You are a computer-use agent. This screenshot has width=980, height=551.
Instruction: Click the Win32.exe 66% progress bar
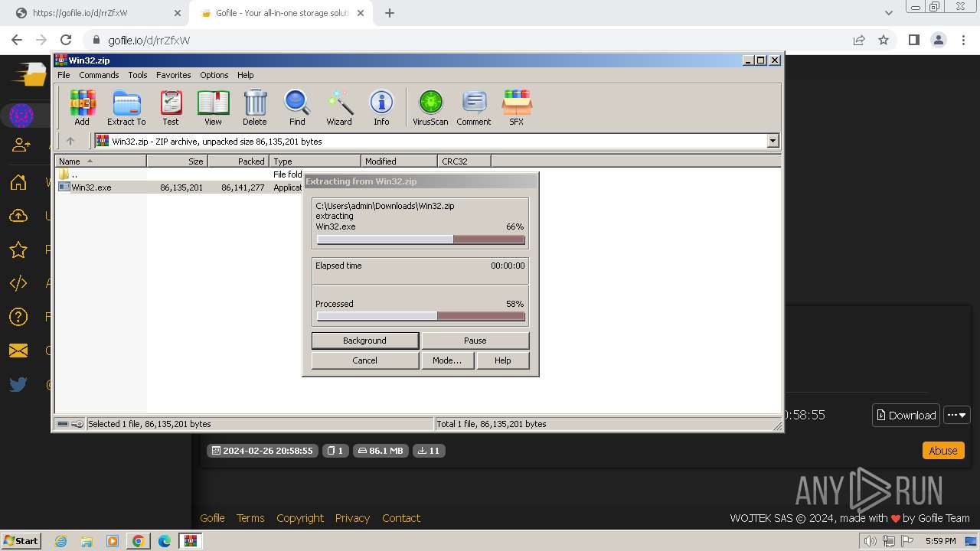coord(421,240)
